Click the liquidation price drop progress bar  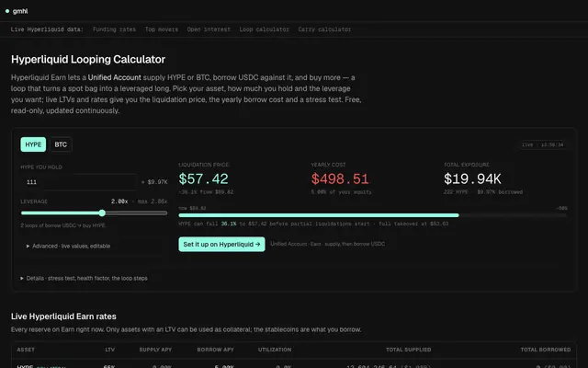(x=373, y=215)
